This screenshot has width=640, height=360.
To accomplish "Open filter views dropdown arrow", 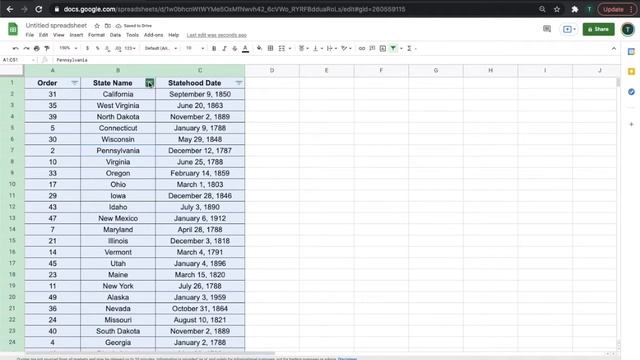I will tap(401, 49).
